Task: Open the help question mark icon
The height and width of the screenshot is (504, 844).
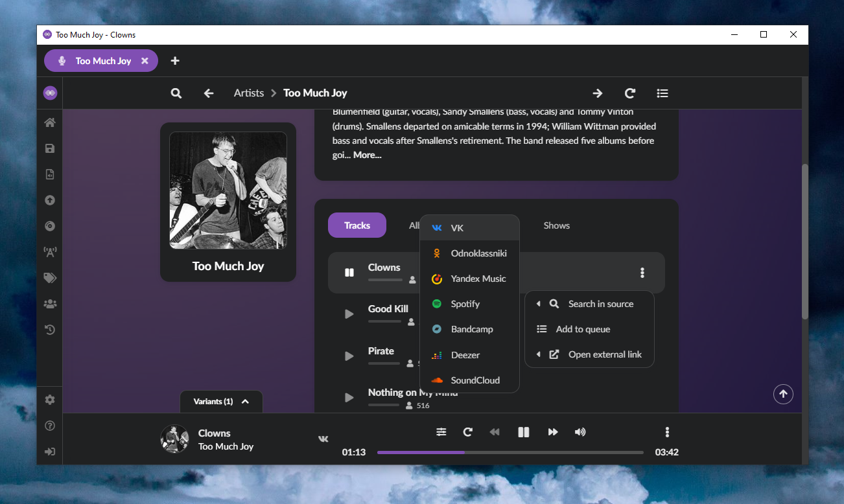Action: (50, 426)
